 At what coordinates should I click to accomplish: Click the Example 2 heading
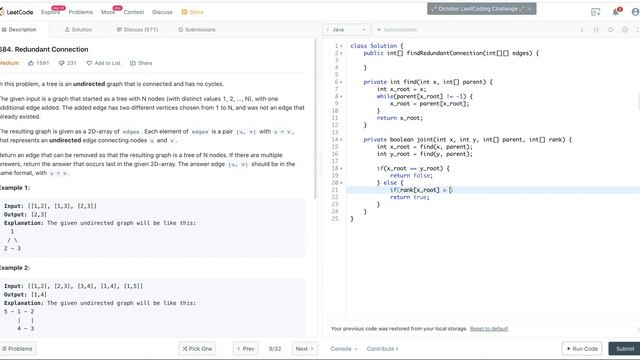(x=15, y=268)
